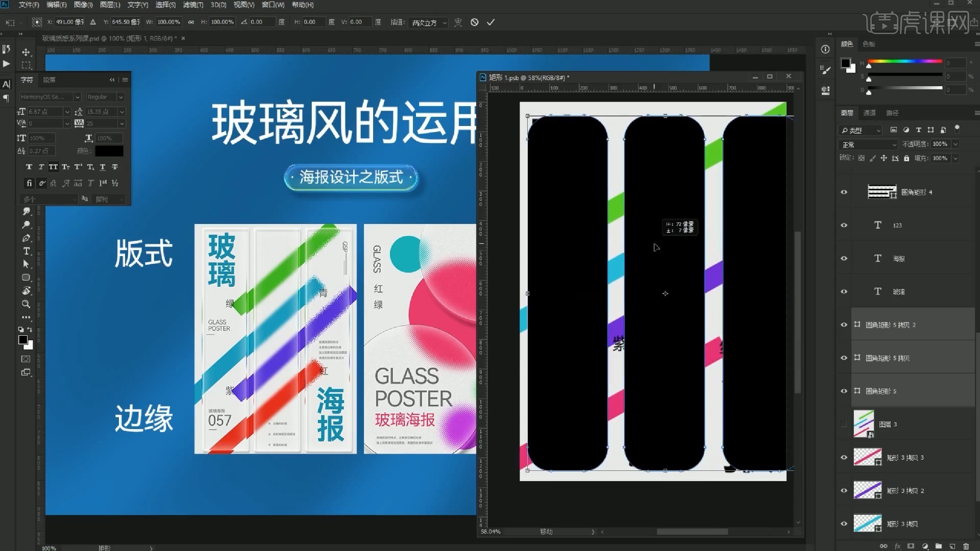Hide the 圆角矩形 4 layer
Image resolution: width=980 pixels, height=551 pixels.
(x=844, y=192)
